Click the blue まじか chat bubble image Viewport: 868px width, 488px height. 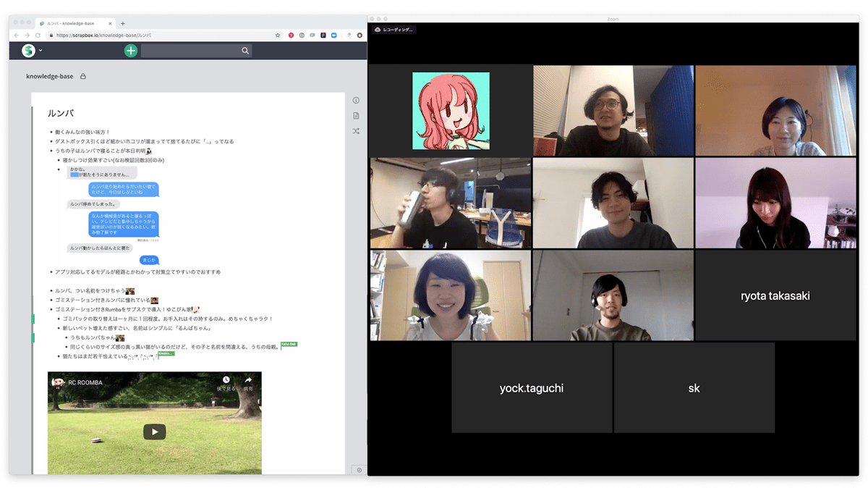point(149,260)
